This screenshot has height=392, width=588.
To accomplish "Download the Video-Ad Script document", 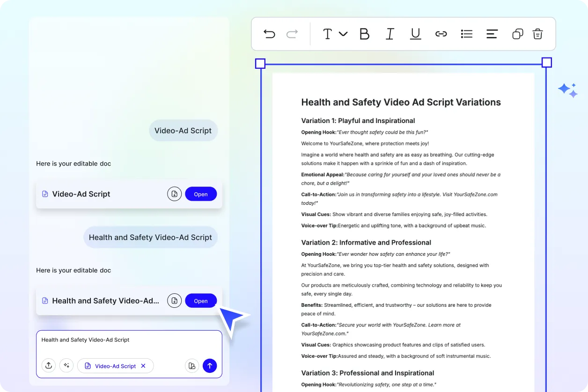I will point(174,194).
